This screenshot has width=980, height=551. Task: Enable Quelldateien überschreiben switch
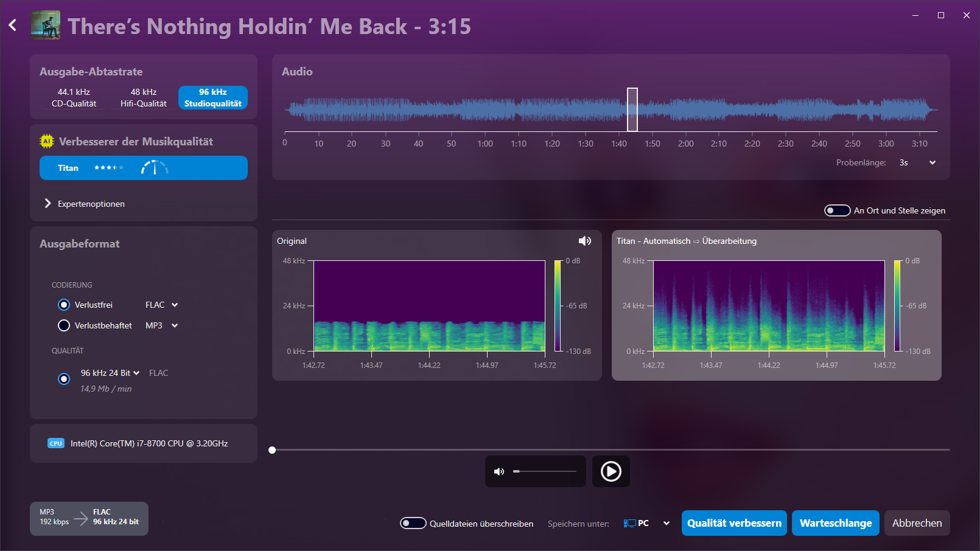(413, 523)
